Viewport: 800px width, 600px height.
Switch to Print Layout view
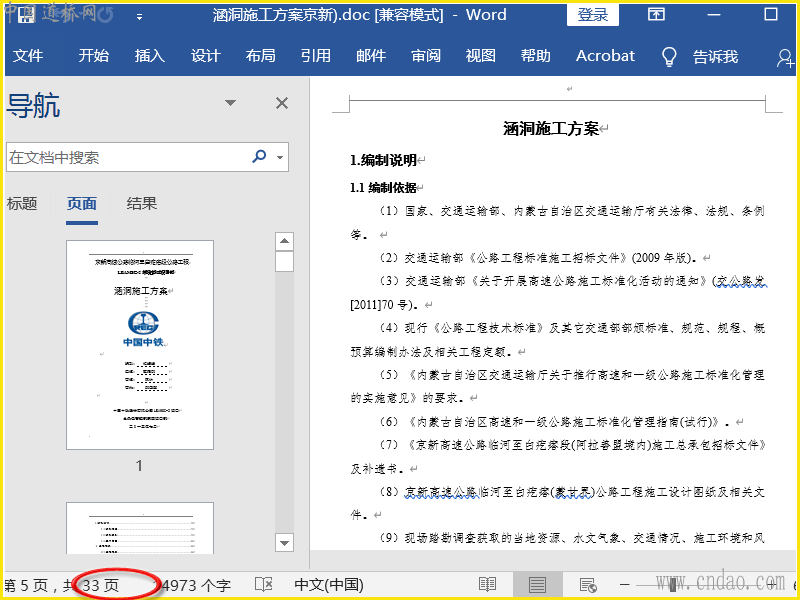[x=537, y=584]
